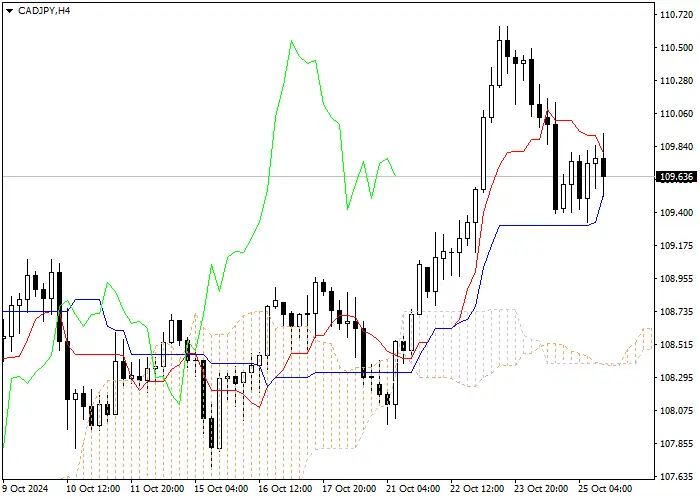Click the 22 Oct 12:00 time label
Viewport: 700px width, 500px height.
tap(477, 488)
